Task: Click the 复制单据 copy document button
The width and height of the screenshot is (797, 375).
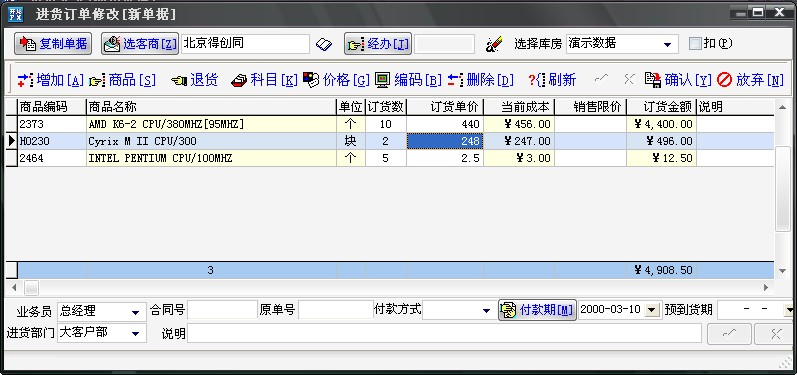Action: point(52,44)
